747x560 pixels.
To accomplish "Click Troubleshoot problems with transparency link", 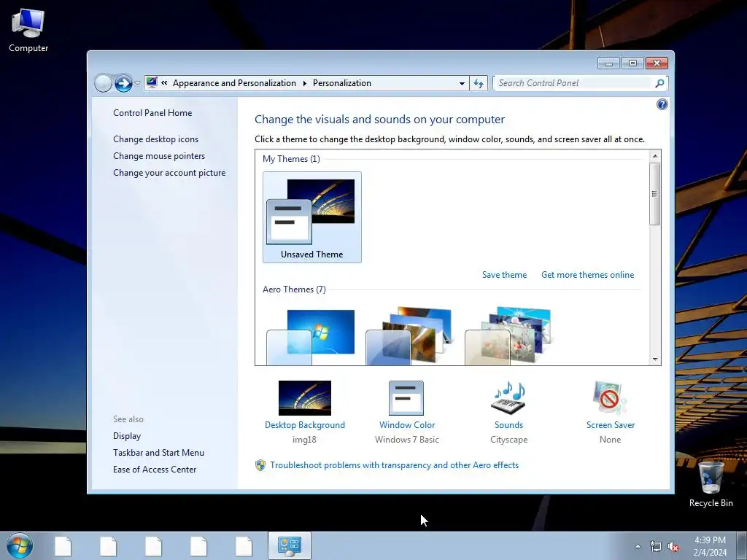I will click(x=394, y=465).
